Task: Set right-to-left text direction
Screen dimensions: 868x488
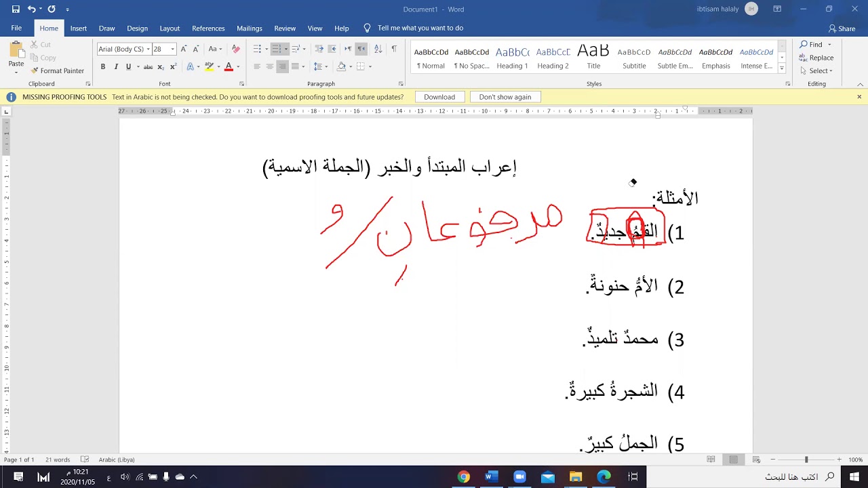Action: (x=361, y=49)
